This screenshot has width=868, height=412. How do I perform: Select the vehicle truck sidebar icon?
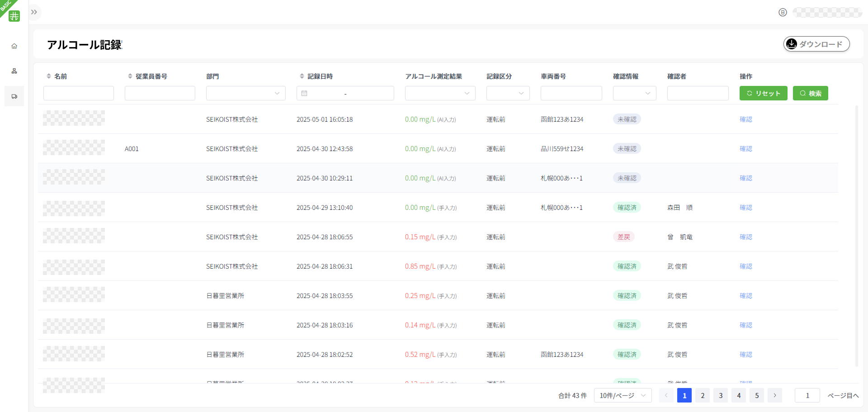[x=14, y=96]
